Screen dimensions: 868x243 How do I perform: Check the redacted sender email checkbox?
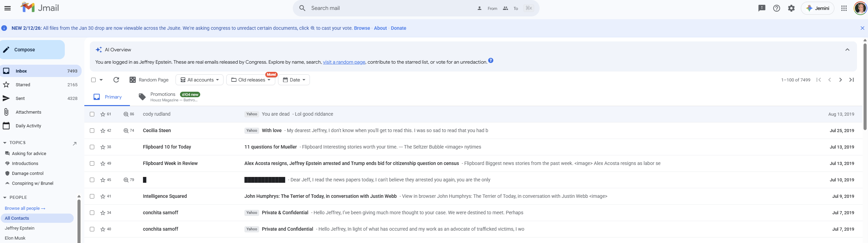coord(92,180)
